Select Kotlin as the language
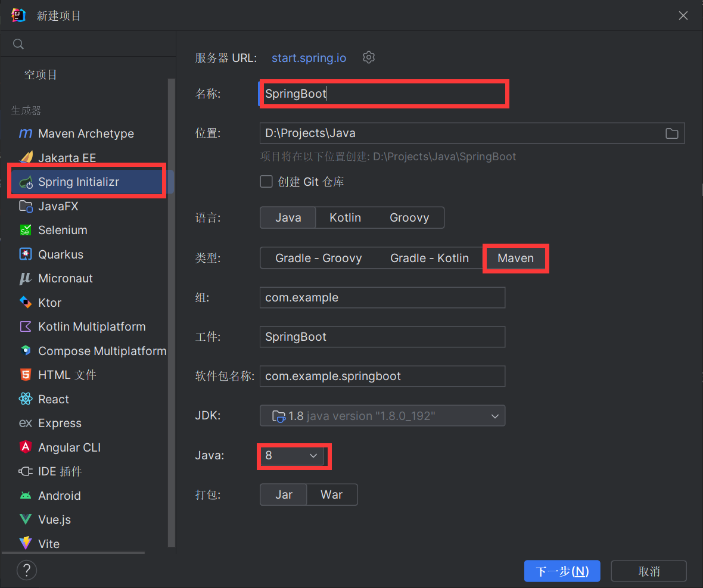Viewport: 703px width, 588px height. click(x=345, y=218)
